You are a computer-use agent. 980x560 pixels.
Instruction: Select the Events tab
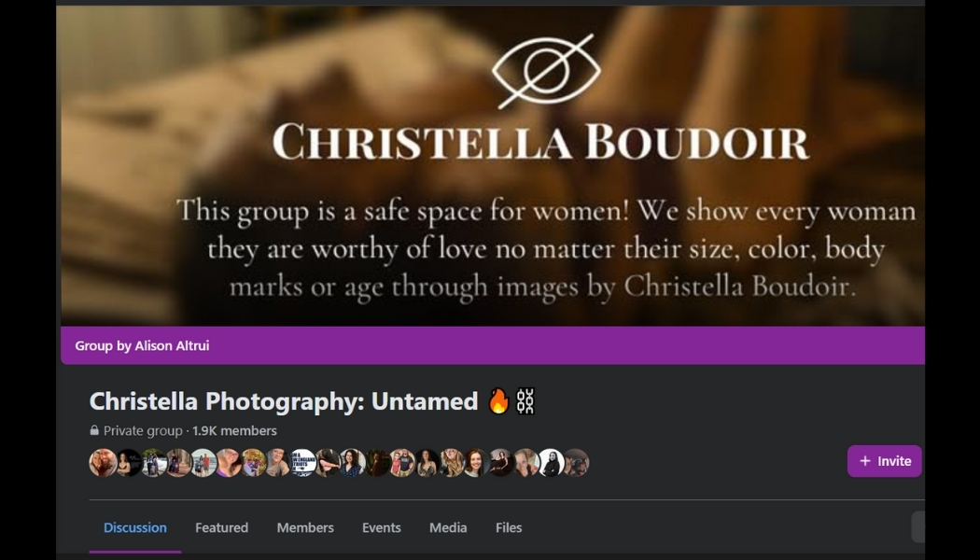pyautogui.click(x=381, y=528)
